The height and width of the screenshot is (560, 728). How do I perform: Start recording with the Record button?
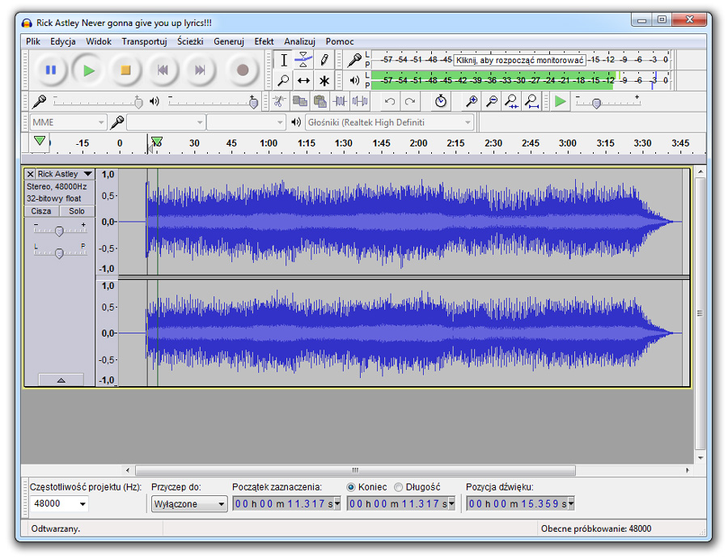[243, 70]
